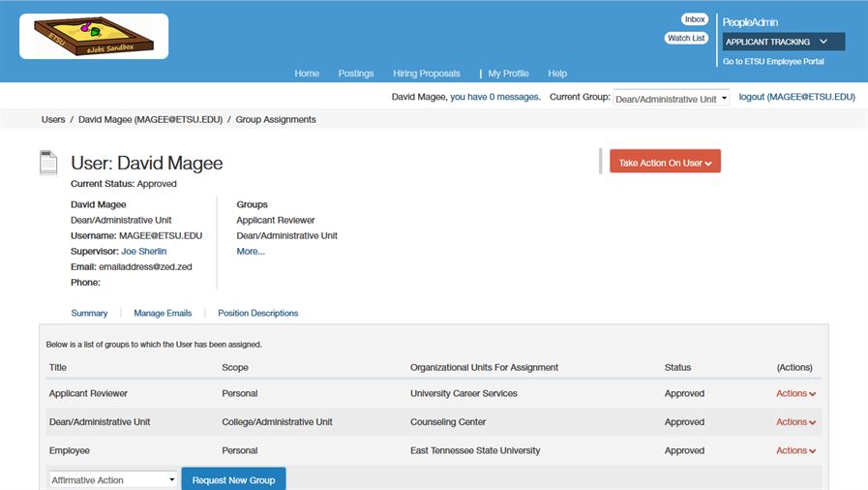Open the Watch List
The width and height of the screenshot is (868, 490).
coord(686,39)
